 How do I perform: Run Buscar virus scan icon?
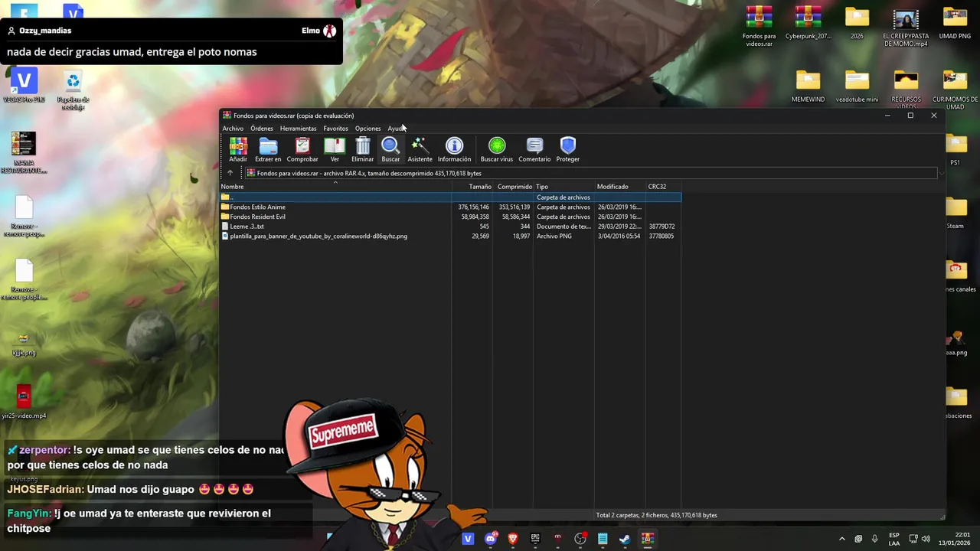pos(497,149)
